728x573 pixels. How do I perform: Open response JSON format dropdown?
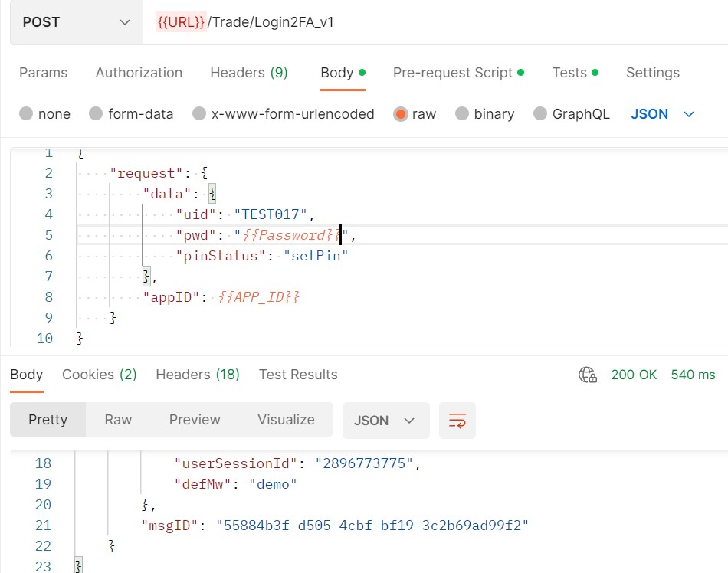click(385, 421)
